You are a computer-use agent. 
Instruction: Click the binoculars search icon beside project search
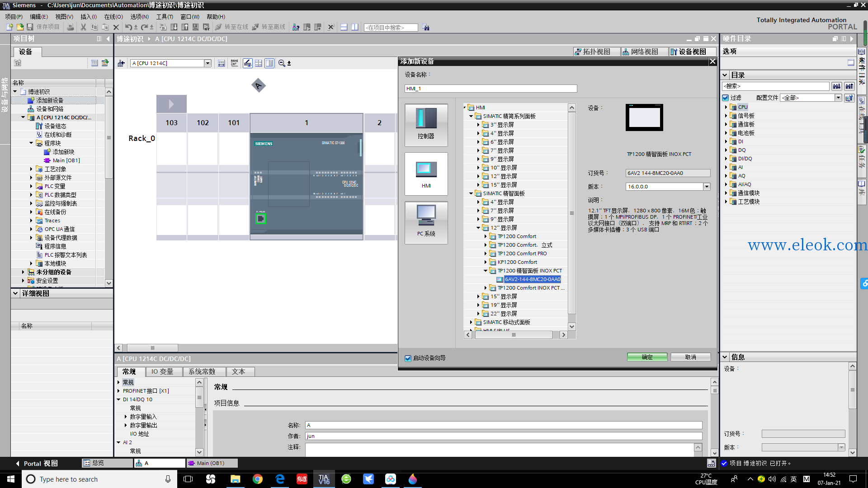point(426,28)
